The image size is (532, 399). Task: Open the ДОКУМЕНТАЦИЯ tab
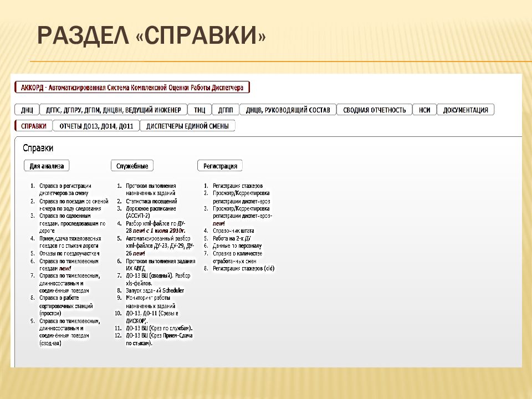tap(465, 110)
